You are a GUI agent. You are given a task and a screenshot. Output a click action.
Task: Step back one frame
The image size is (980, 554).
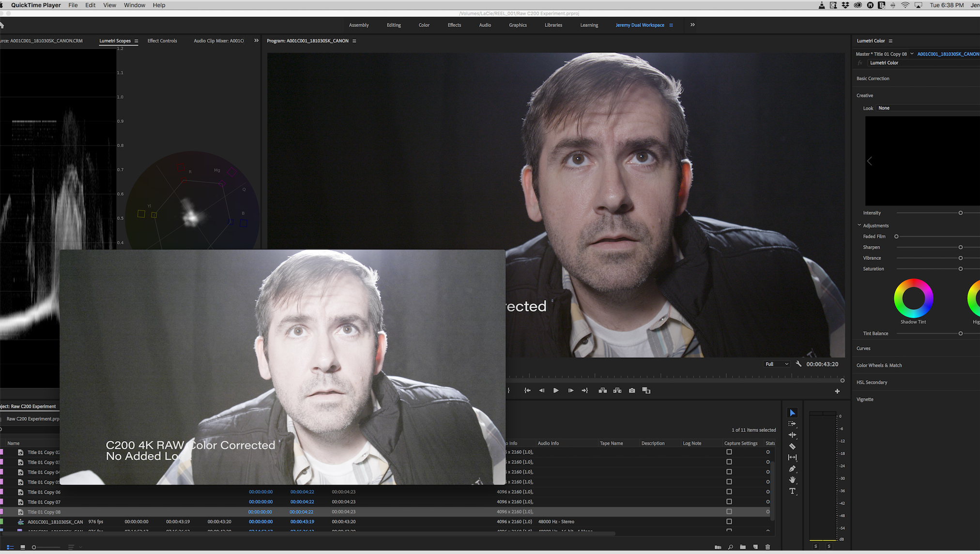(x=542, y=390)
